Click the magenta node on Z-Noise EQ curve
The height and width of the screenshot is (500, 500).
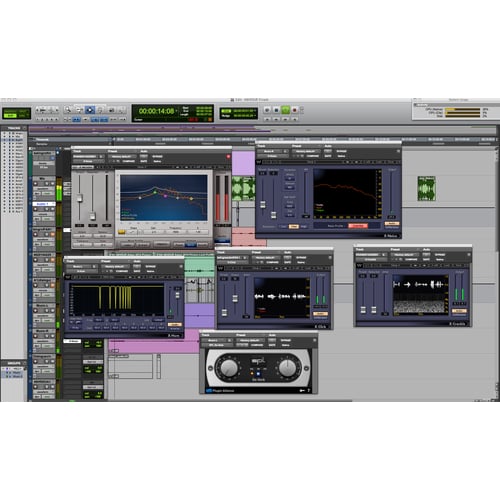[165, 196]
